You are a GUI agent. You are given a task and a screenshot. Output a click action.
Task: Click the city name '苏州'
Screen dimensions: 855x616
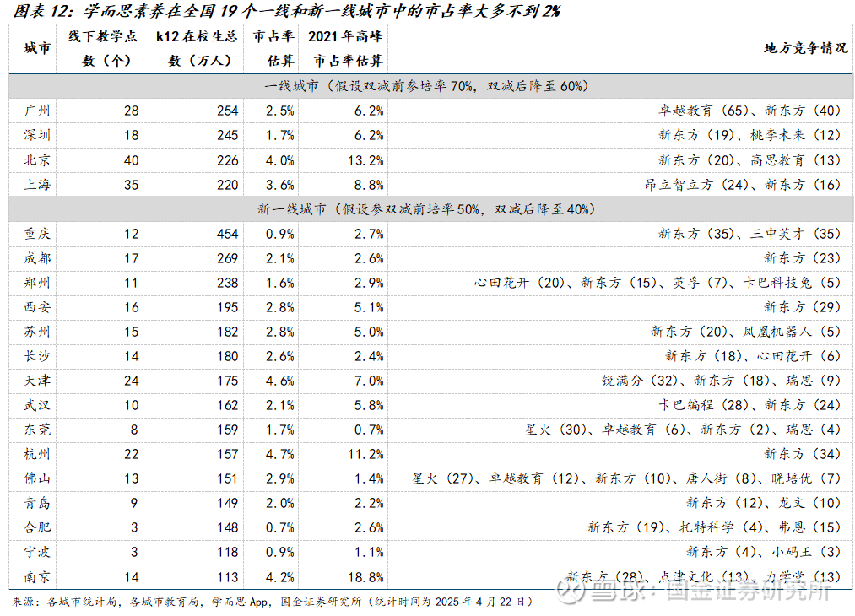pyautogui.click(x=37, y=332)
